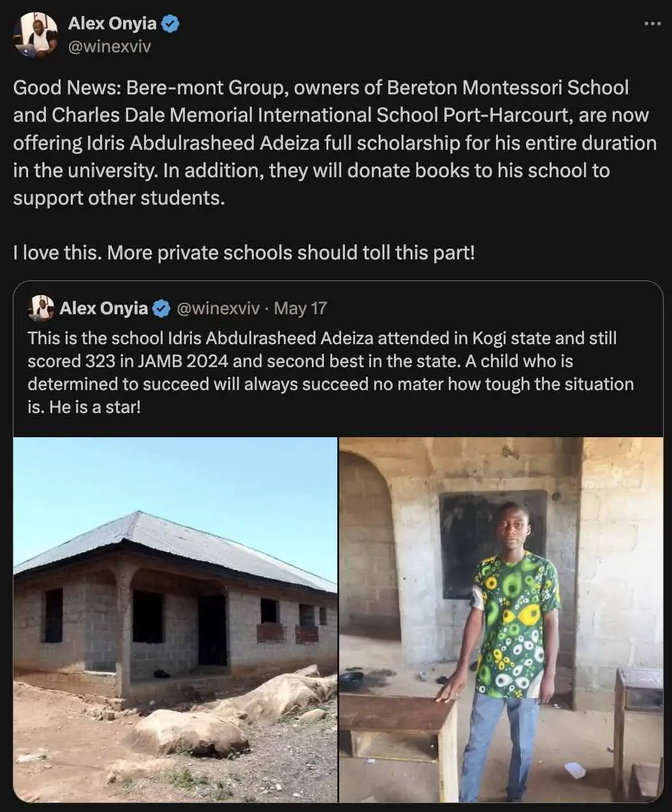Screen dimensions: 672x812
Task: Open Alex Onyia's profile from the top display name
Action: coord(112,24)
